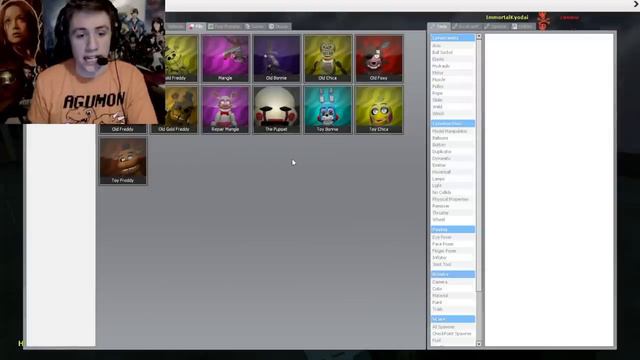Select the Lamps tool

(453, 179)
